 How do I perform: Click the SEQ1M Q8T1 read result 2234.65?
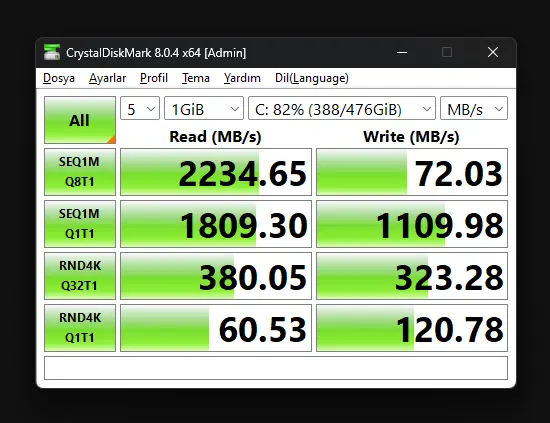coord(216,172)
